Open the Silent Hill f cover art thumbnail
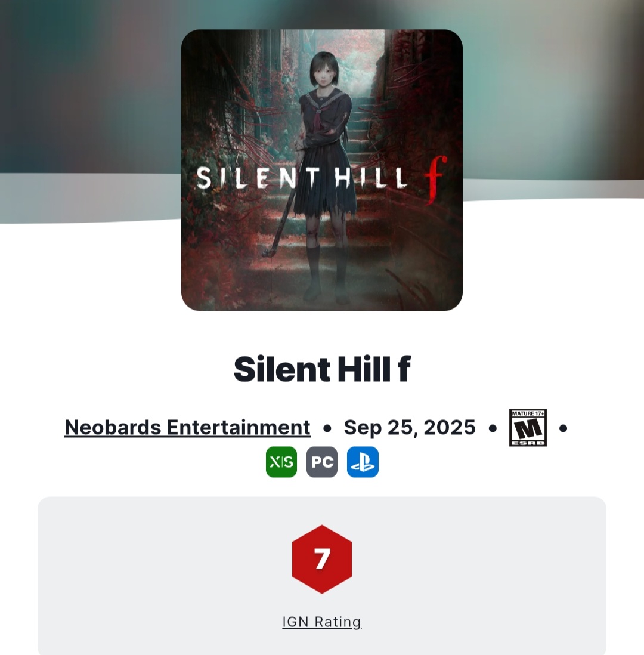 click(322, 170)
